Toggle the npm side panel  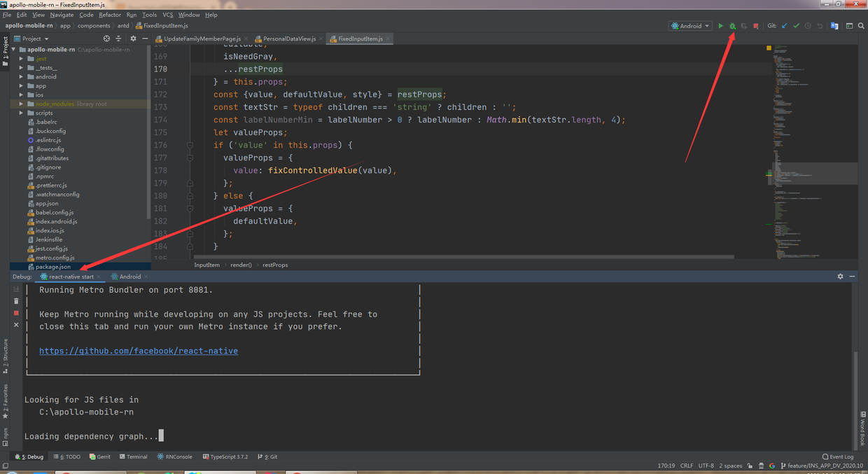(5, 437)
